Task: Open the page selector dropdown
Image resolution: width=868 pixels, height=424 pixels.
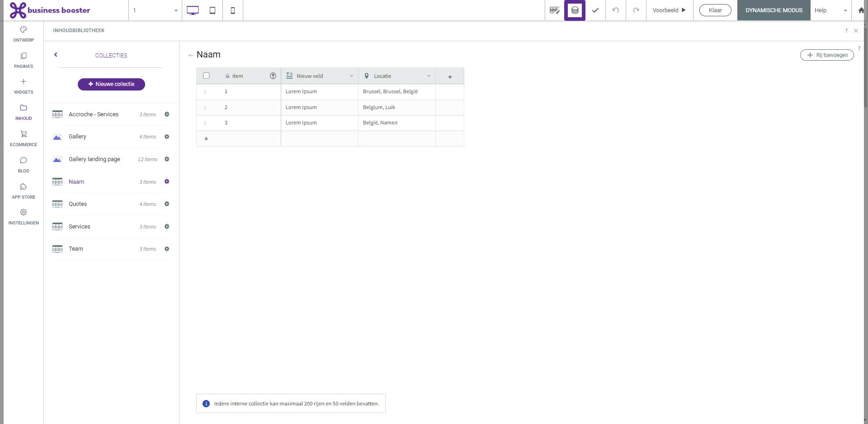Action: pyautogui.click(x=155, y=10)
